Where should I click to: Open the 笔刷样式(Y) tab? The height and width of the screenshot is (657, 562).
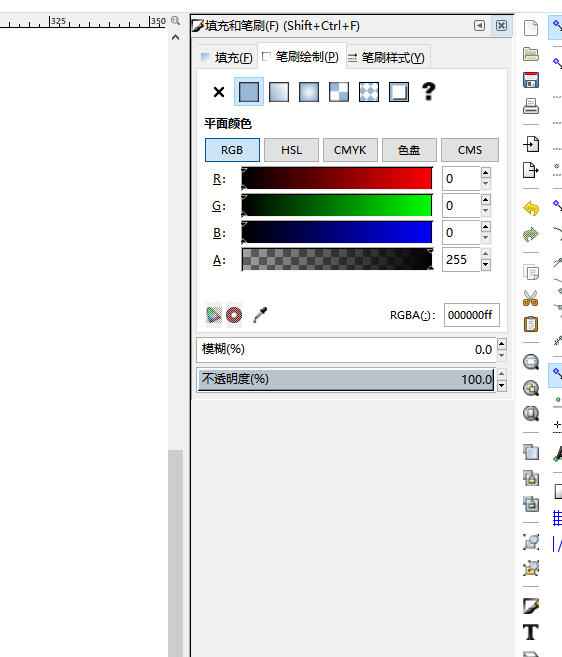[388, 57]
